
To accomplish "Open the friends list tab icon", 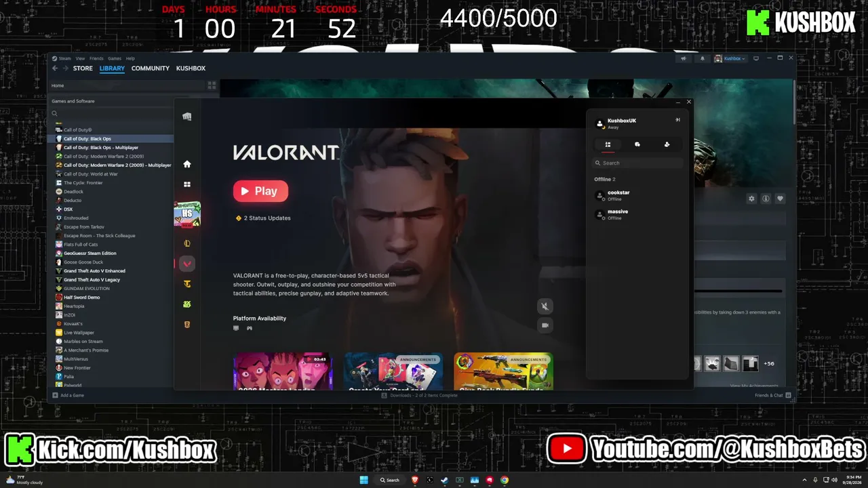I will click(608, 144).
